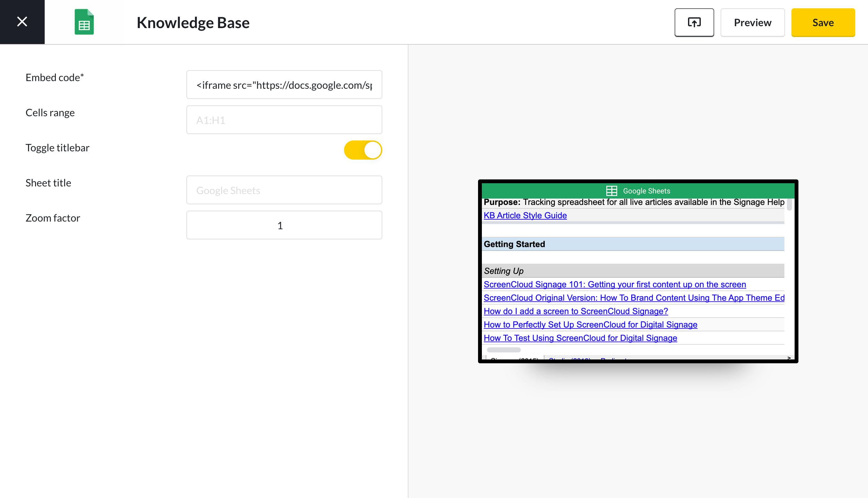Click the 'Getting Started' heading row
Screen dimensions: 868x498
click(x=633, y=244)
